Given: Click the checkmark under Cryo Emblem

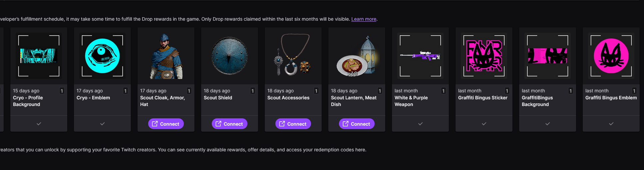Looking at the screenshot, I should pyautogui.click(x=103, y=124).
